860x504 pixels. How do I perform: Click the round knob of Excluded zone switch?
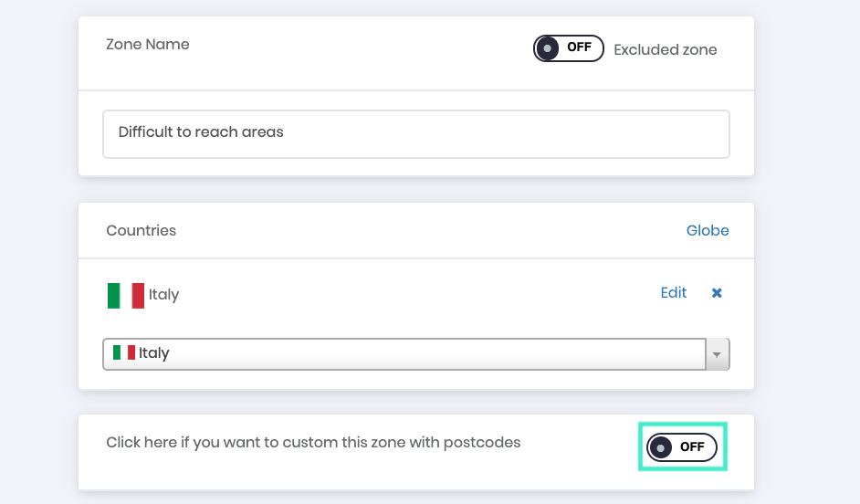[x=548, y=48]
